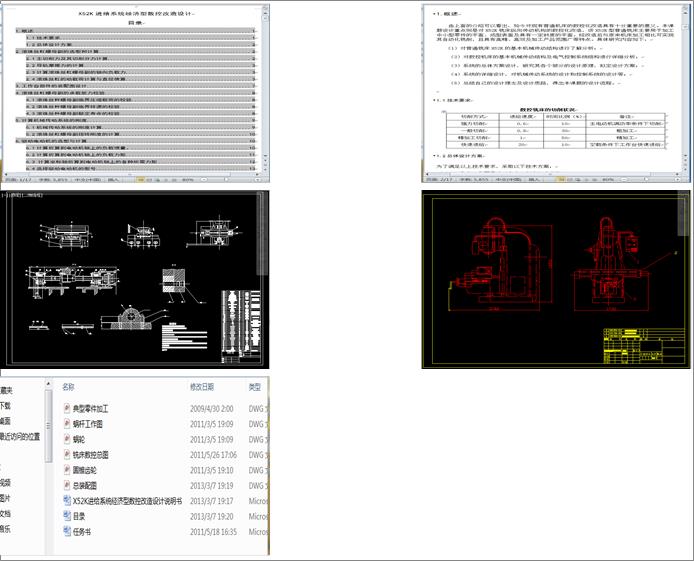Click the 任务书 Word document icon
694x561 pixels.
coord(67,531)
